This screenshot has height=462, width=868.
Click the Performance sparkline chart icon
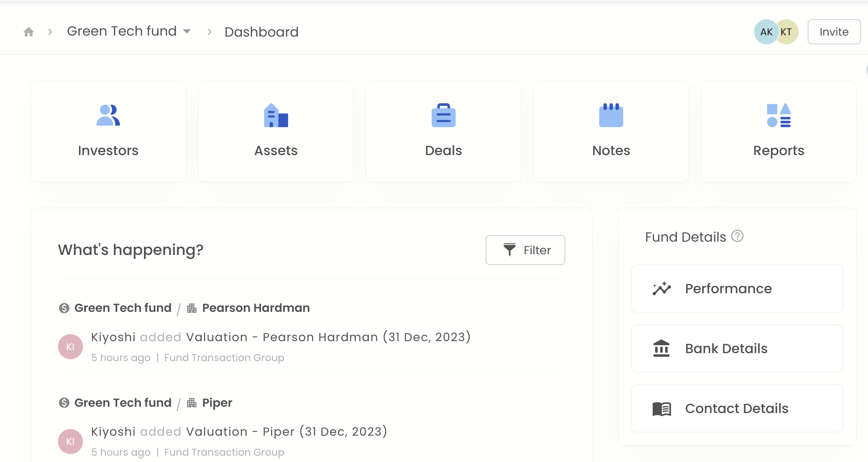click(x=661, y=289)
